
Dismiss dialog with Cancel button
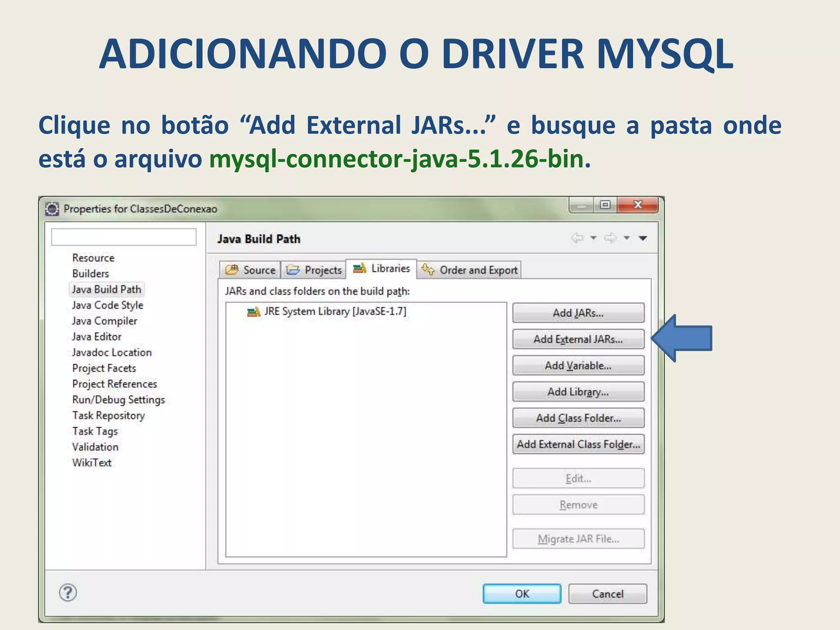607,593
